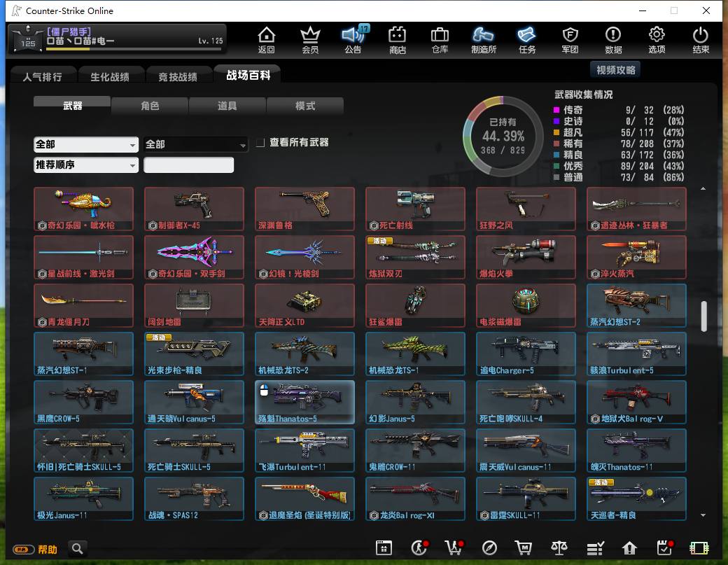This screenshot has height=565, width=728.
Task: Click the weapon list vertical scrollbar handle
Action: coord(704,316)
